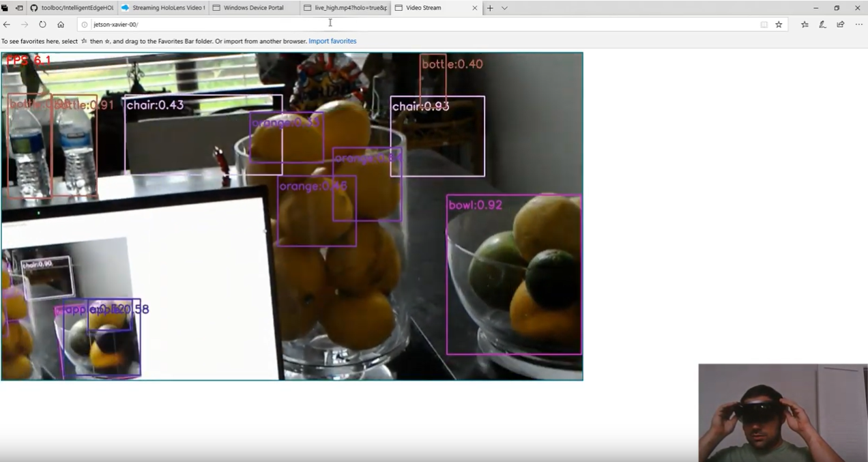The image size is (868, 462).
Task: Restore down the Edge browser window
Action: point(837,8)
